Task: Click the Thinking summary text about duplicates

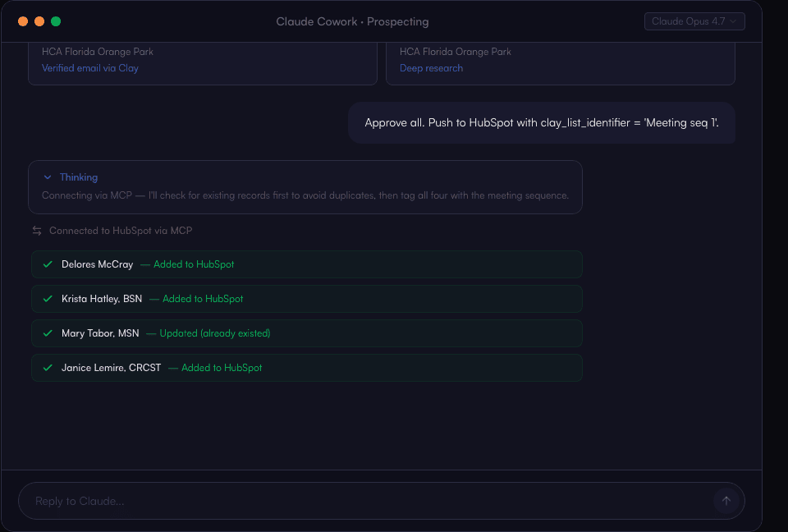Action: tap(305, 195)
